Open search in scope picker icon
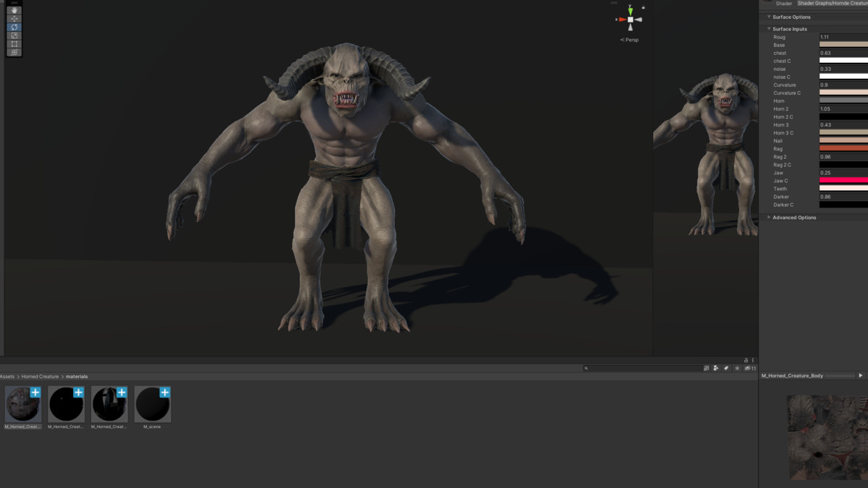 click(707, 368)
